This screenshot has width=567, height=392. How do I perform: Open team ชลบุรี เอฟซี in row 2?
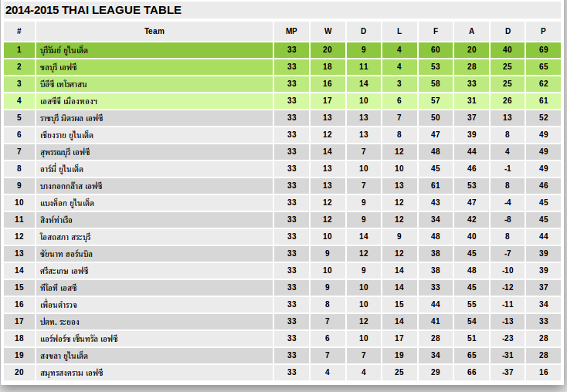click(x=59, y=67)
